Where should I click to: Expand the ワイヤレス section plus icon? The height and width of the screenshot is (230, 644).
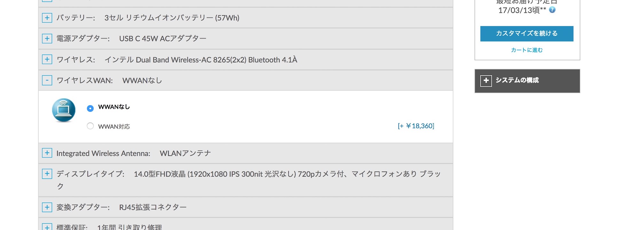(47, 59)
